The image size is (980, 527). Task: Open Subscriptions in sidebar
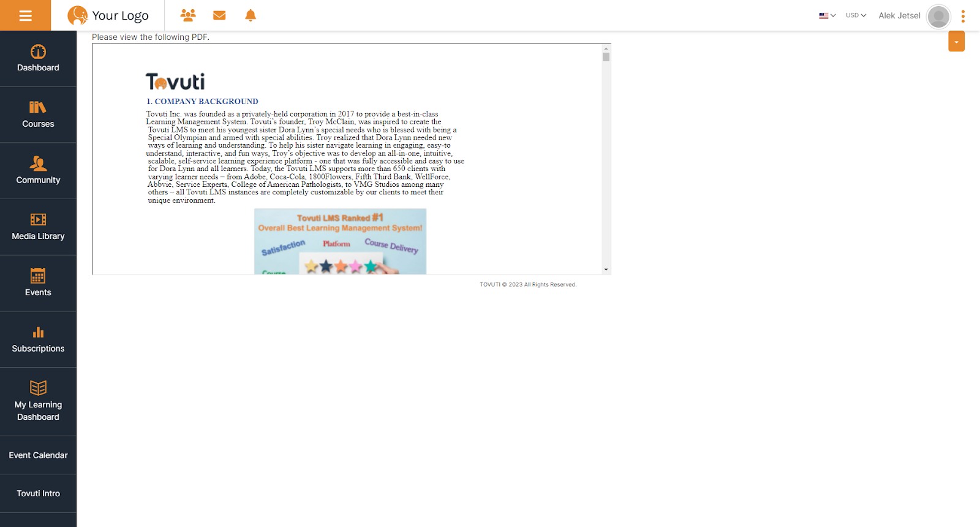(38, 339)
